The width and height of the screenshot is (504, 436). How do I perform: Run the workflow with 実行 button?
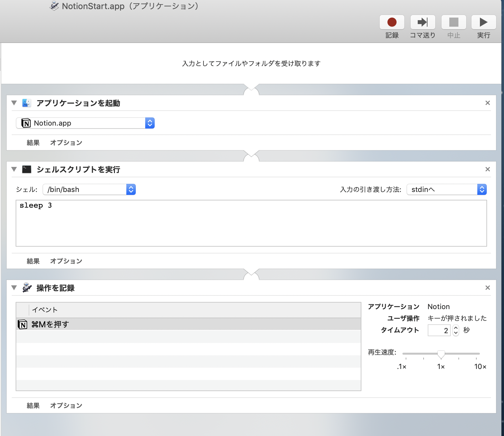pyautogui.click(x=483, y=22)
